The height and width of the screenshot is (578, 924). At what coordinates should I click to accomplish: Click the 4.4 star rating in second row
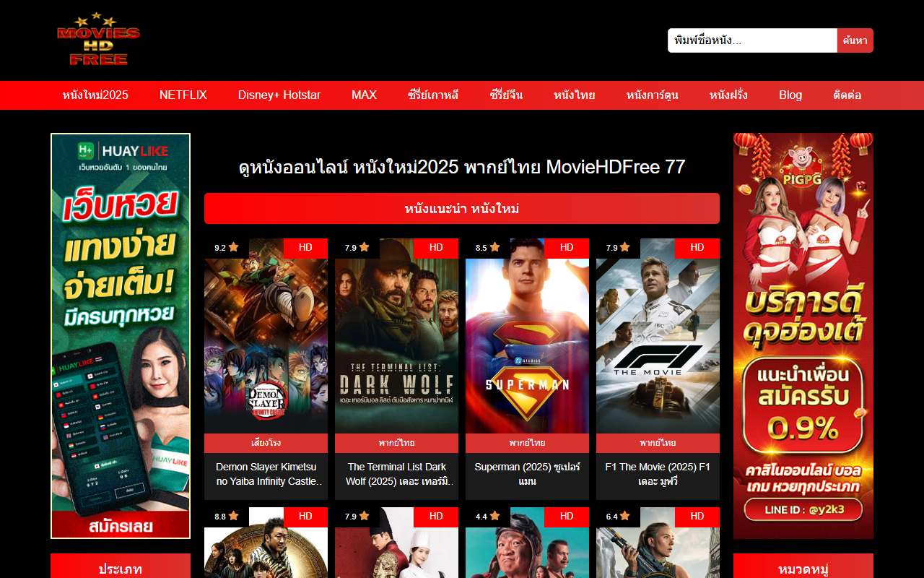coord(488,517)
